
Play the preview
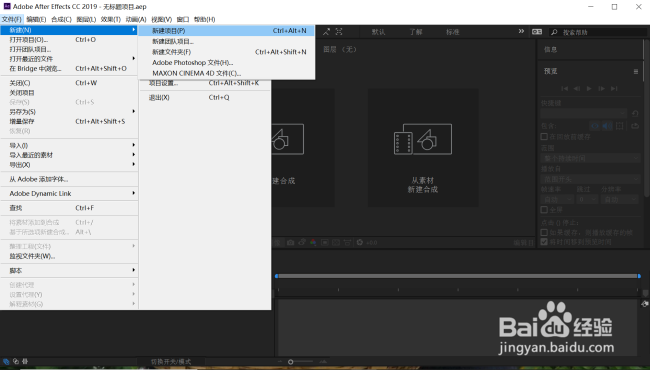point(589,89)
